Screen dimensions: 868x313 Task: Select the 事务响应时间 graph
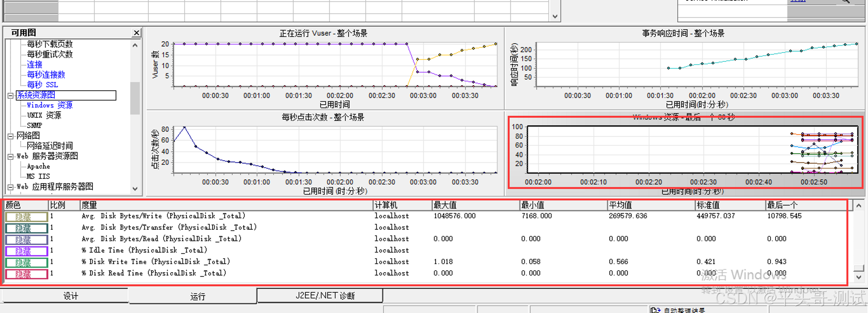[685, 68]
